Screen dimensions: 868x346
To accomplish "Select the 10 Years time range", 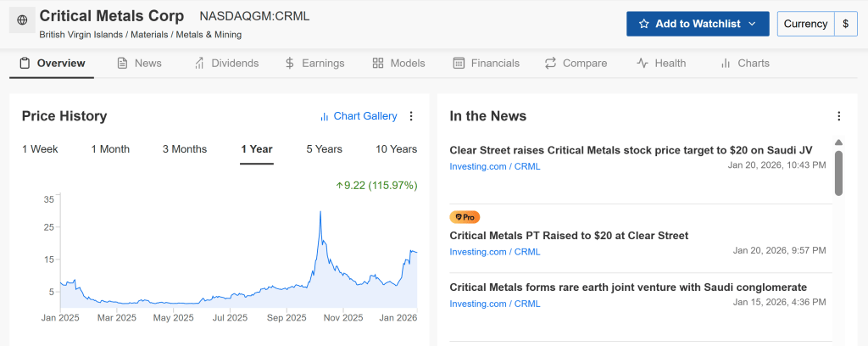I will [396, 149].
